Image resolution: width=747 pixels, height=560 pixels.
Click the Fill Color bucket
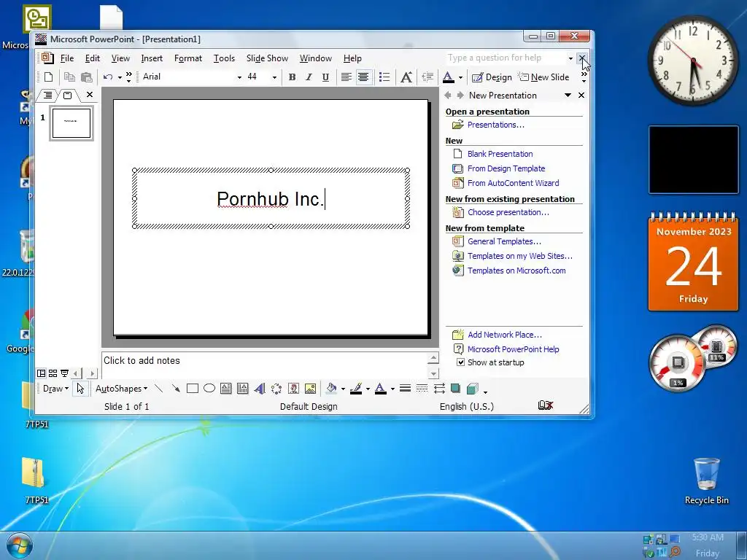(x=331, y=389)
